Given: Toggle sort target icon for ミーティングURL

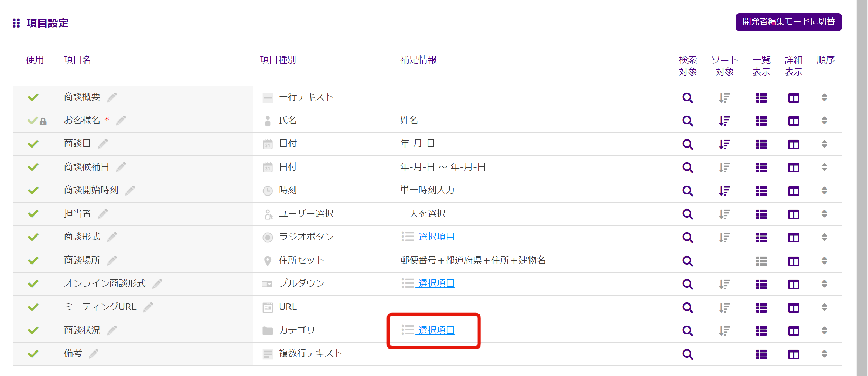Looking at the screenshot, I should coord(724,308).
